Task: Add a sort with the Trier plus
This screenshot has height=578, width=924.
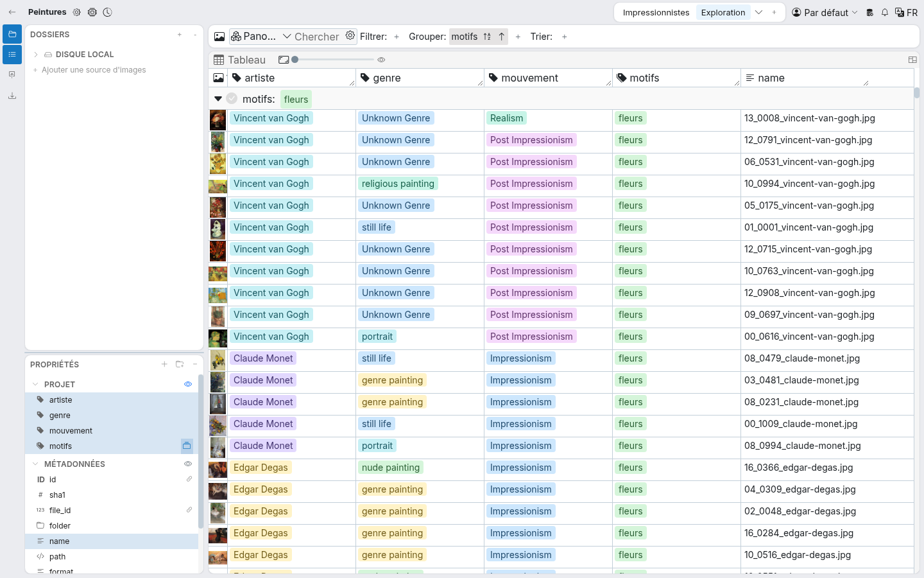Action: point(565,37)
